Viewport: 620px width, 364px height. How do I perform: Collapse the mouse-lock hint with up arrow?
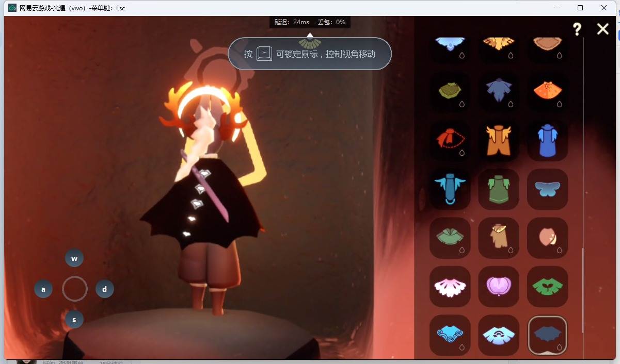tap(310, 35)
